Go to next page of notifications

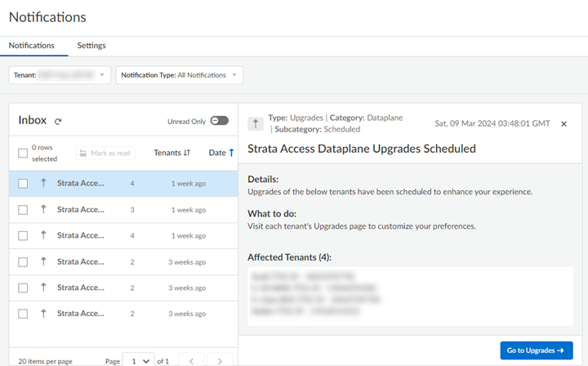(220, 360)
